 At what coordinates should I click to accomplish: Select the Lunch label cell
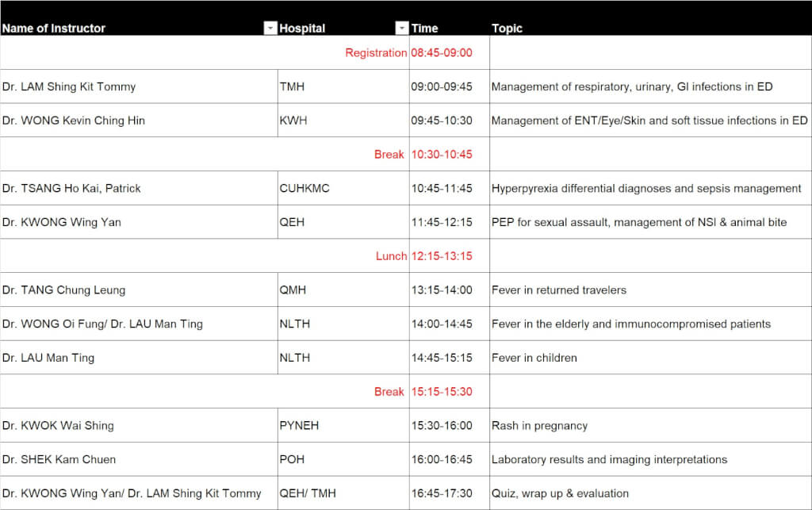coord(390,256)
